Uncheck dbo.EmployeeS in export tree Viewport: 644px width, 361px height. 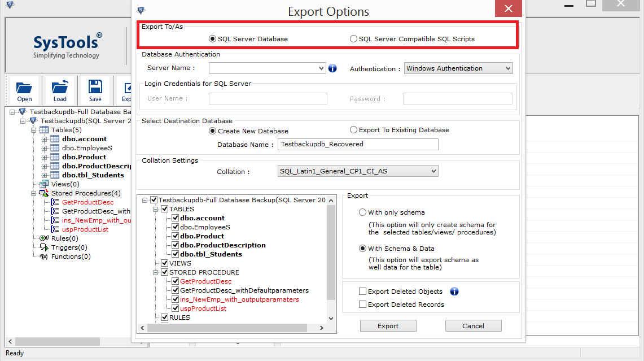[x=176, y=227]
